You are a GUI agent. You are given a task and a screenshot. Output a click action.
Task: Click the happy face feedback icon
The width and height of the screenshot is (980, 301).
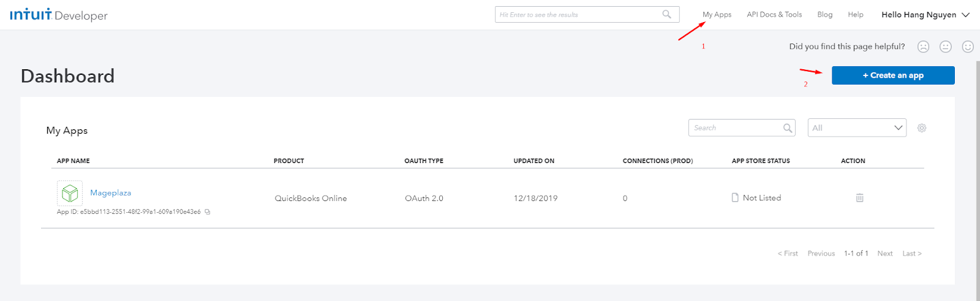[968, 47]
